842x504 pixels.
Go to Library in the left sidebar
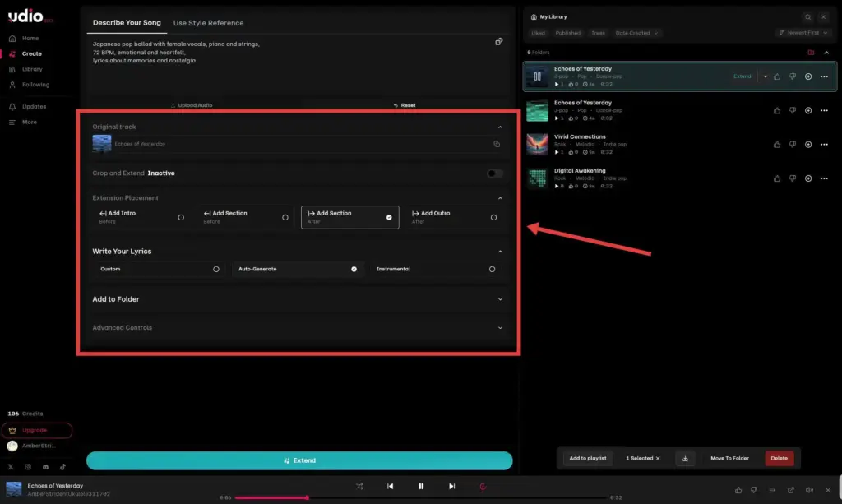coord(32,69)
